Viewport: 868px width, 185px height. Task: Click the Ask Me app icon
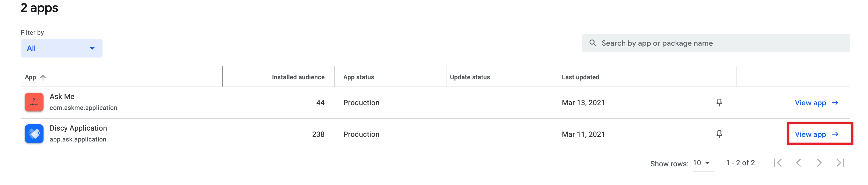click(x=34, y=102)
